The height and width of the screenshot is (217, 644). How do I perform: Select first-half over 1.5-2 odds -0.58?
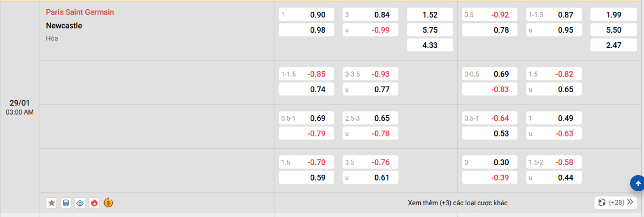[x=553, y=162]
